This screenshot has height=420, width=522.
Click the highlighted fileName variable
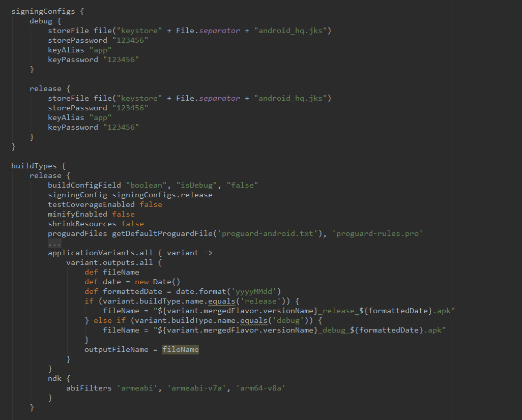(180, 349)
